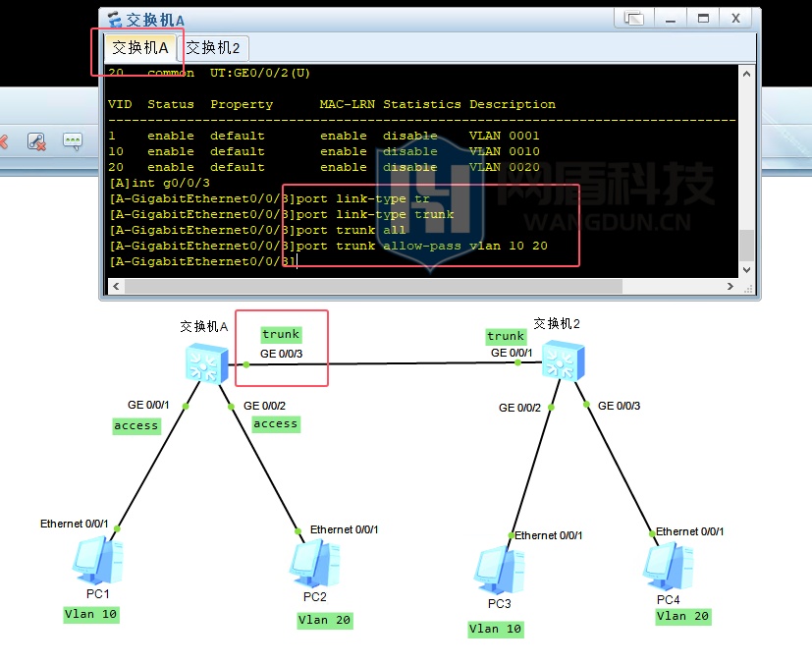
Task: Click the PC4 name label
Action: [669, 600]
